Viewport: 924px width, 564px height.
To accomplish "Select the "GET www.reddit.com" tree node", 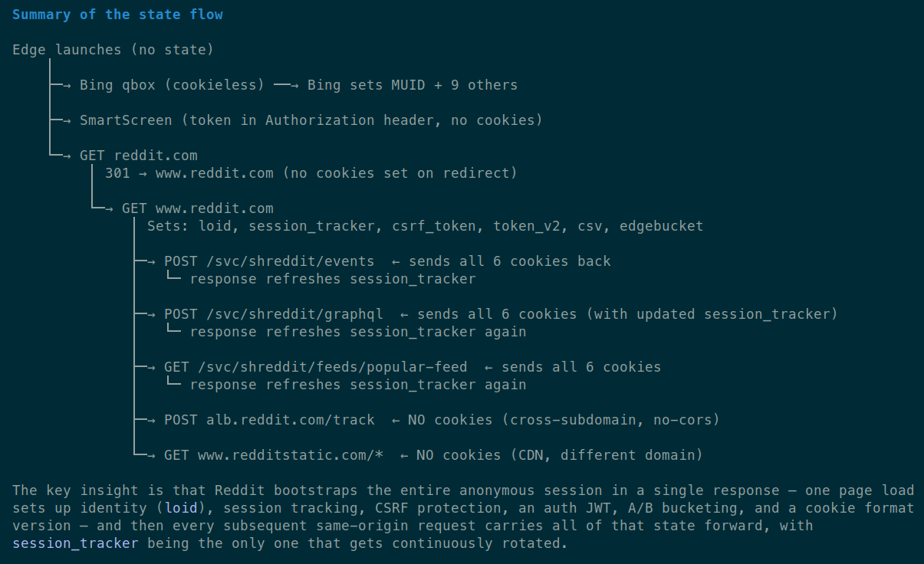I will (197, 208).
